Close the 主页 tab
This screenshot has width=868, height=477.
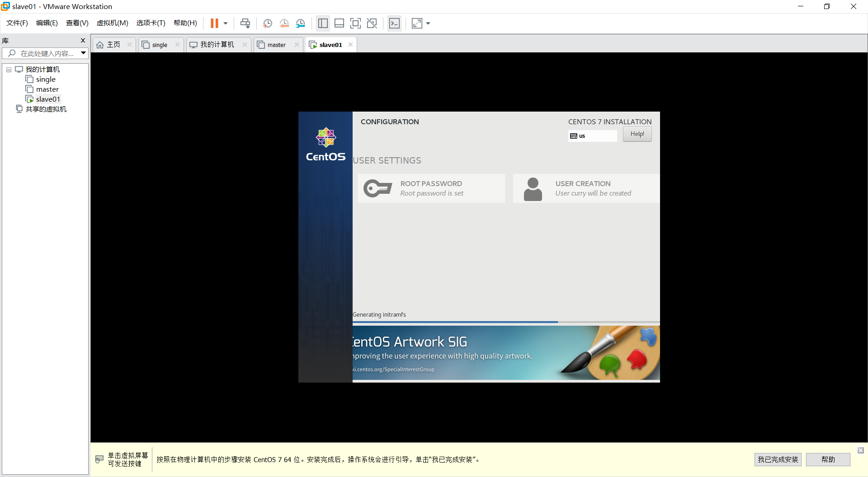129,45
